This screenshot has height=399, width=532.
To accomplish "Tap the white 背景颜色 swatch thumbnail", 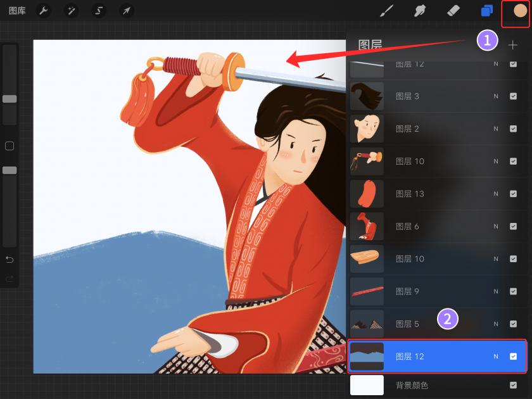I will point(367,385).
